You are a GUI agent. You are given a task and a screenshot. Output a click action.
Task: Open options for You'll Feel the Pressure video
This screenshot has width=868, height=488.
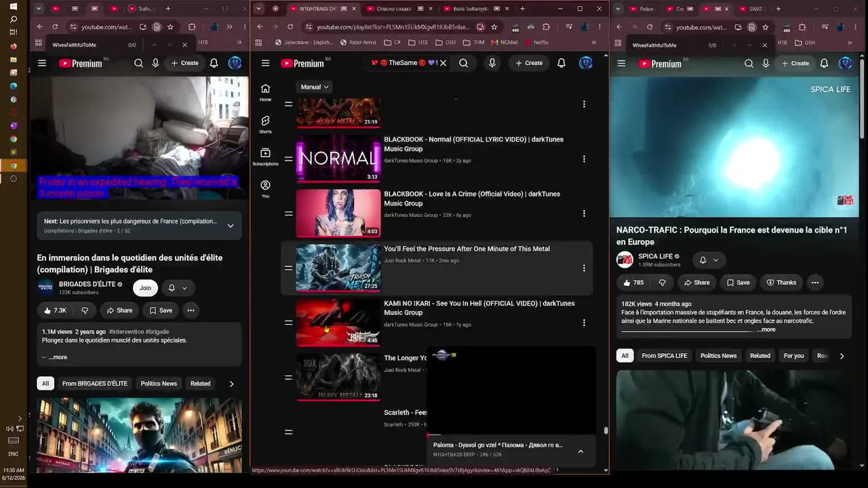click(x=584, y=268)
